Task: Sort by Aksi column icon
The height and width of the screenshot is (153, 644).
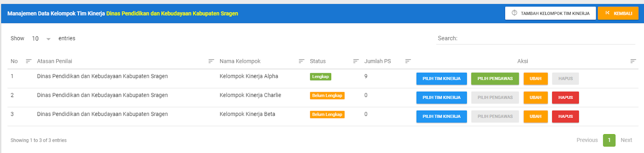Action: tap(633, 61)
